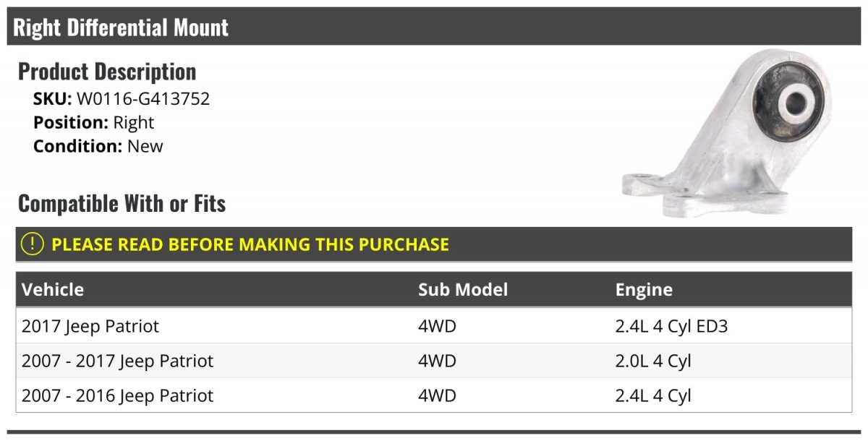Viewport: 868px width, 441px height.
Task: Click the Engine column header
Action: click(x=644, y=290)
